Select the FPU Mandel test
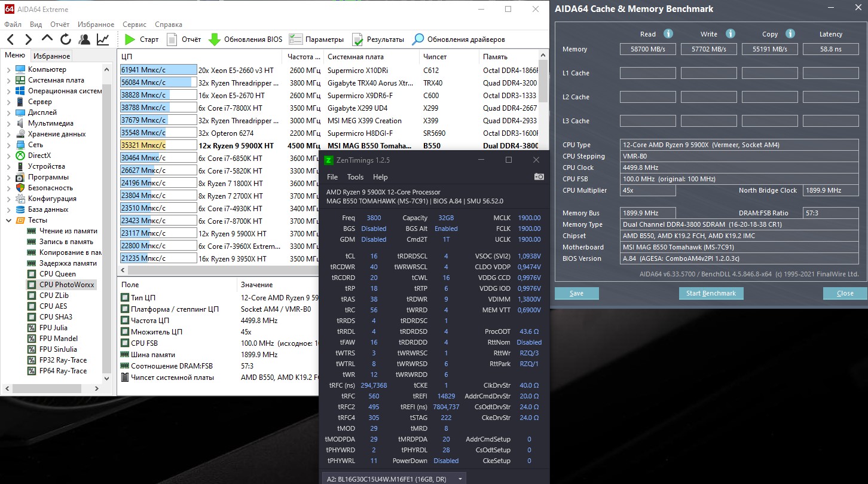Viewport: 868px width, 484px height. 59,339
